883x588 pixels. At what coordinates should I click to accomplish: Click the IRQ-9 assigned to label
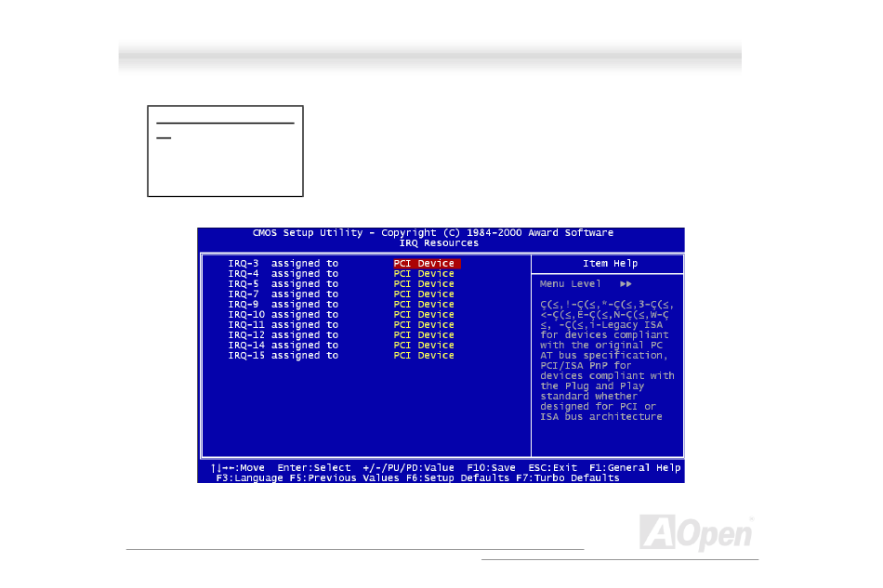pos(283,305)
